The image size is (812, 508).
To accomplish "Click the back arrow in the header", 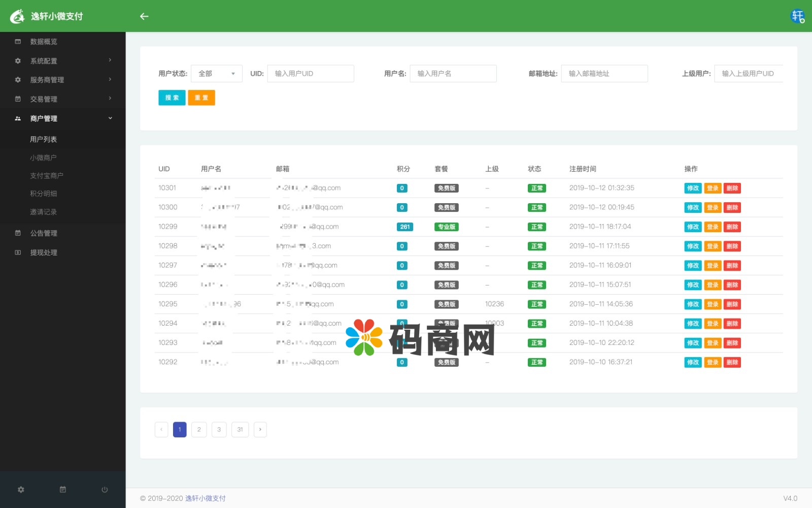I will 144,16.
